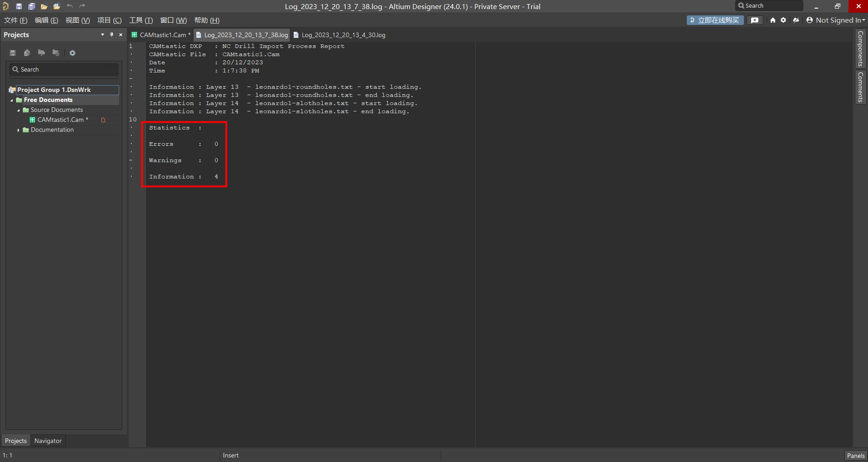Click the blue 立即在线购买 button
Viewport: 868px width, 462px height.
tap(715, 20)
